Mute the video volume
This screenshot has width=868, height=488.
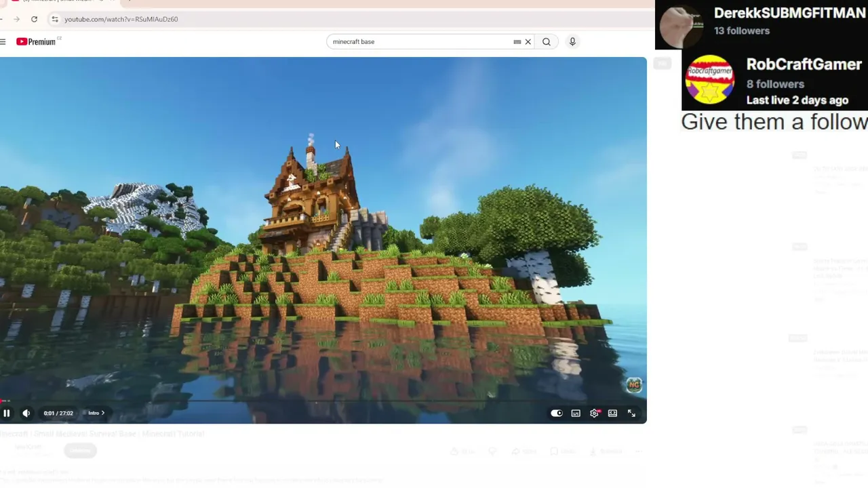click(x=26, y=413)
